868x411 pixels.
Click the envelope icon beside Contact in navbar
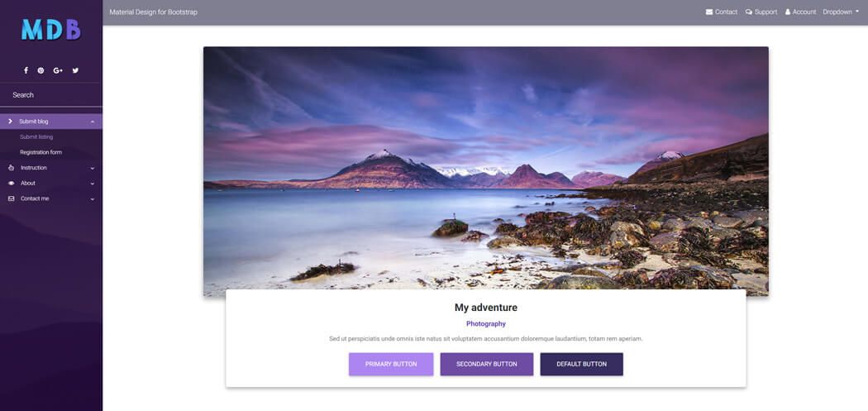click(709, 12)
